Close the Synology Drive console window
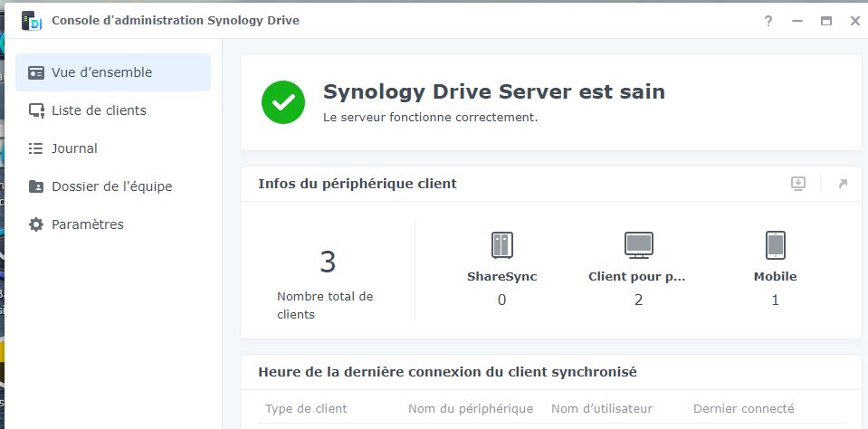The height and width of the screenshot is (429, 868). click(854, 21)
